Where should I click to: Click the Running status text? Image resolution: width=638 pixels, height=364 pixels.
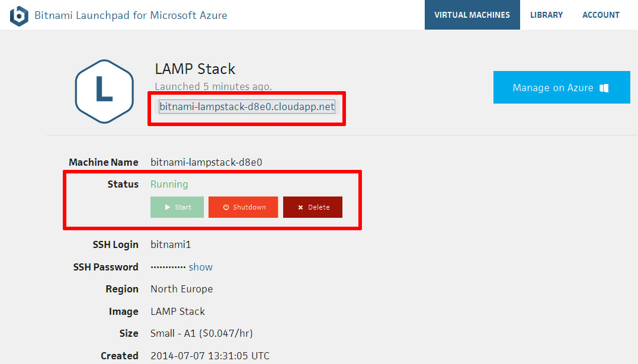(x=169, y=184)
